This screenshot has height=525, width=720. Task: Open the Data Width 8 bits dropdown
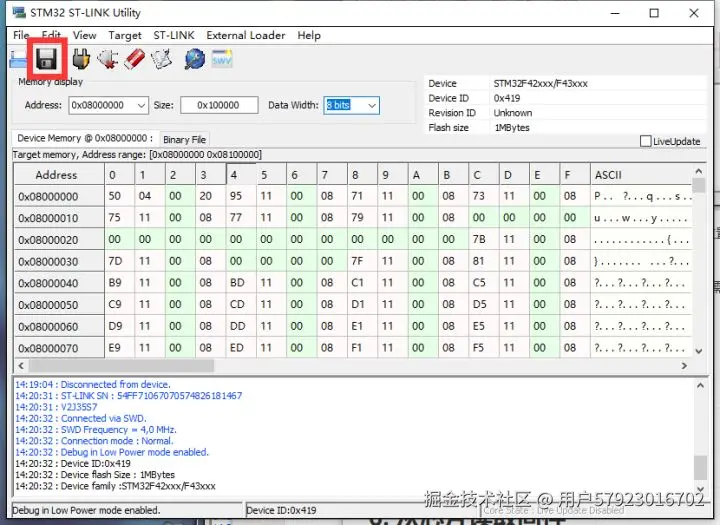point(372,106)
